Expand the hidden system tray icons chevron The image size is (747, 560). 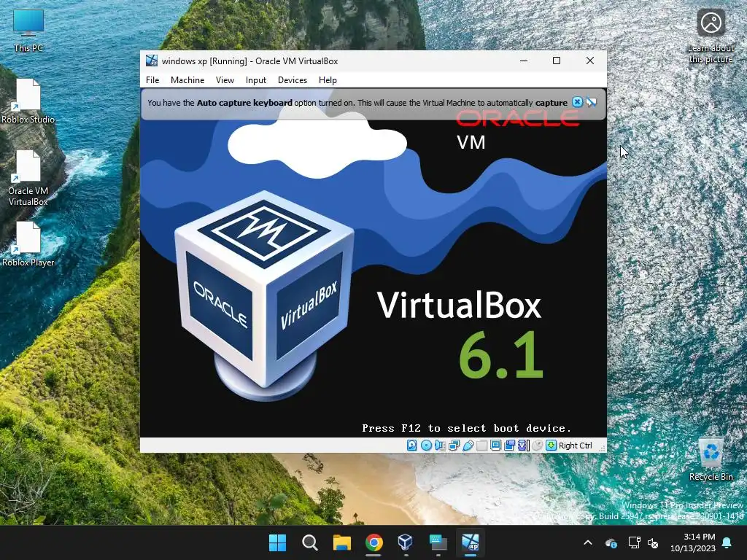pos(588,542)
